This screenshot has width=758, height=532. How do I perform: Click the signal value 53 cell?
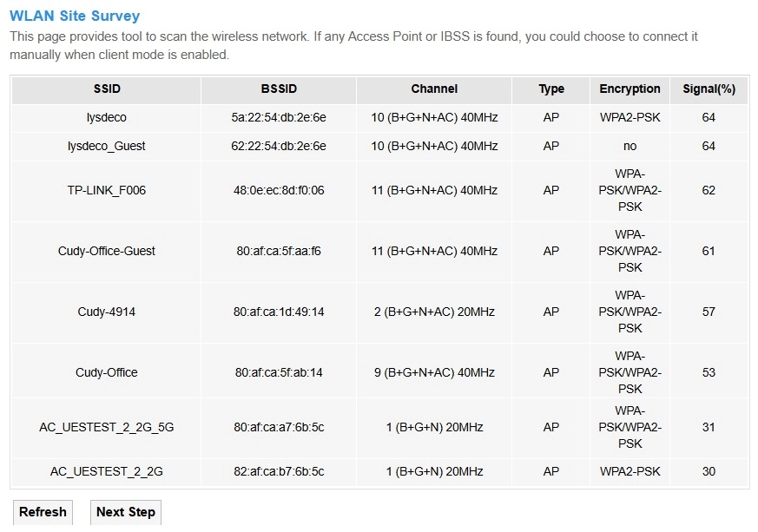point(709,372)
